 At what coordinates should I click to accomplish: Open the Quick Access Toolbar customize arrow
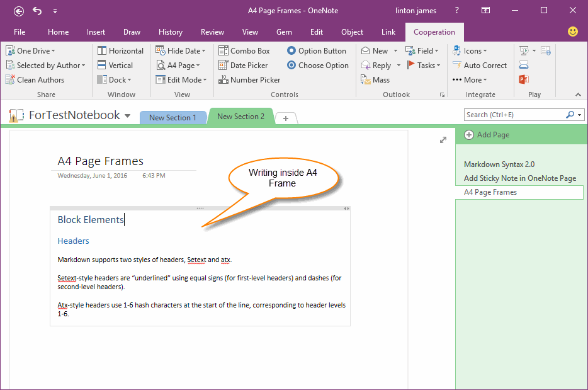coord(55,11)
